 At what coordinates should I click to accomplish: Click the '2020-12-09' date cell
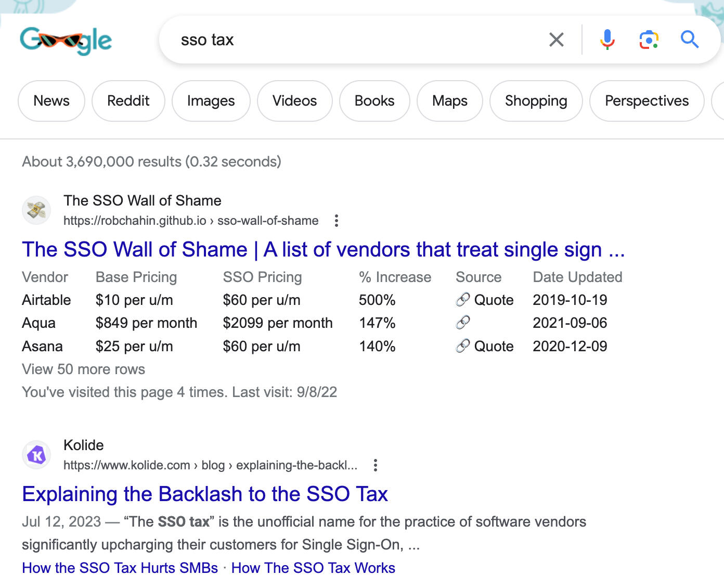click(570, 346)
